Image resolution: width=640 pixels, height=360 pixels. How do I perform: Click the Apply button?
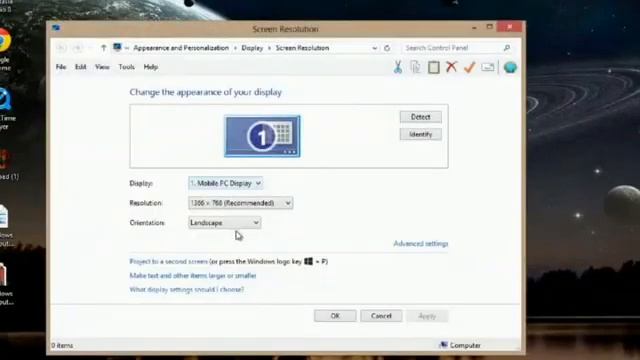click(x=427, y=316)
